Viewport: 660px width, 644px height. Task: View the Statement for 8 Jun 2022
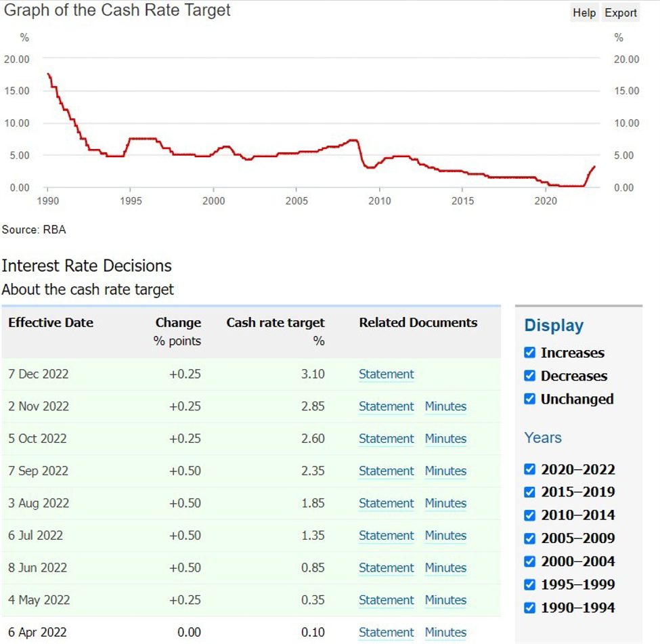pos(386,567)
